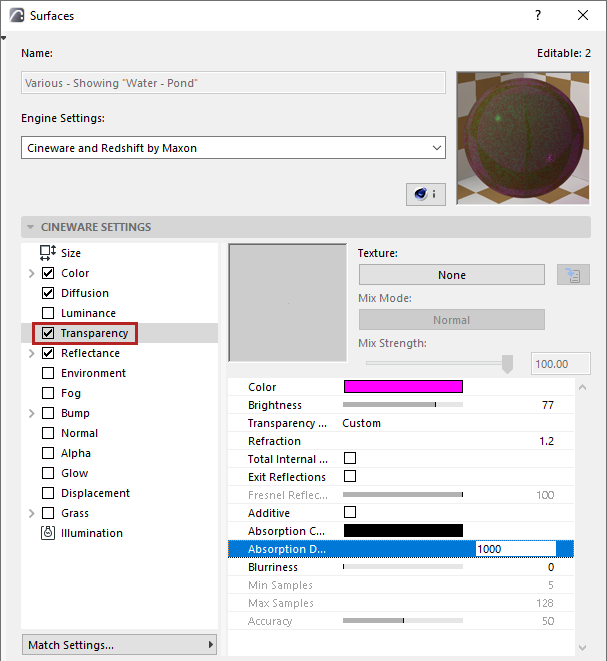Open the Illumination settings item

(91, 533)
